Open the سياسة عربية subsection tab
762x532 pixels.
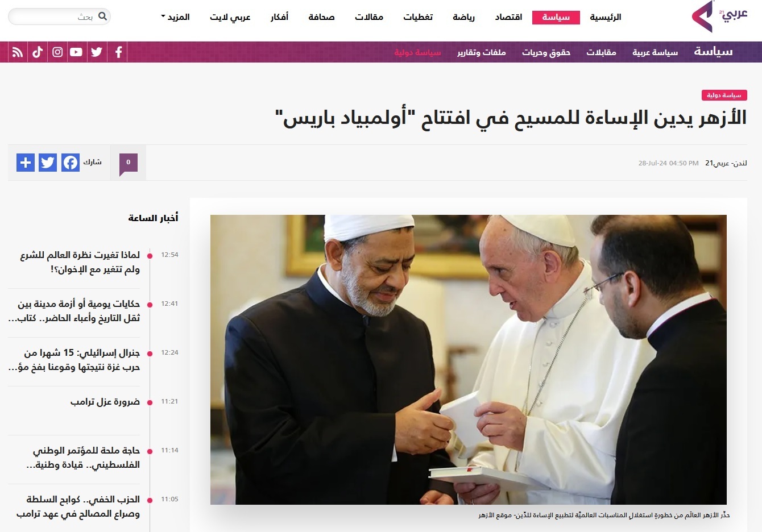point(655,52)
